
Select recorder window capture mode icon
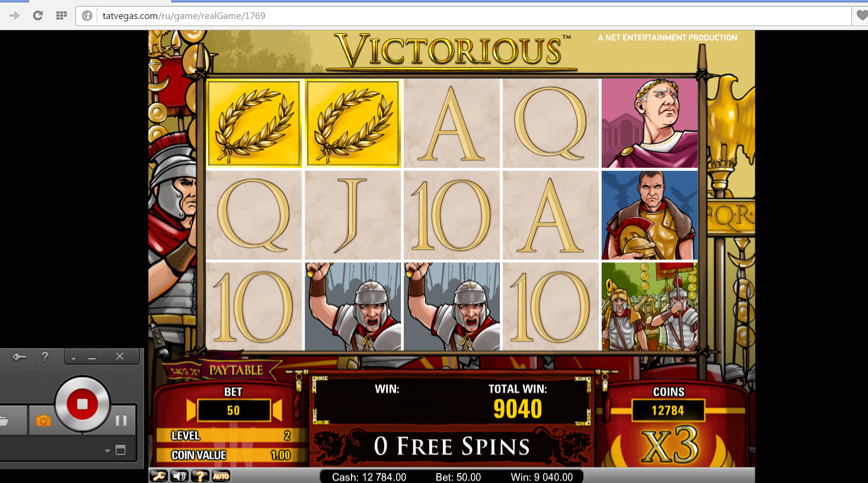[120, 450]
